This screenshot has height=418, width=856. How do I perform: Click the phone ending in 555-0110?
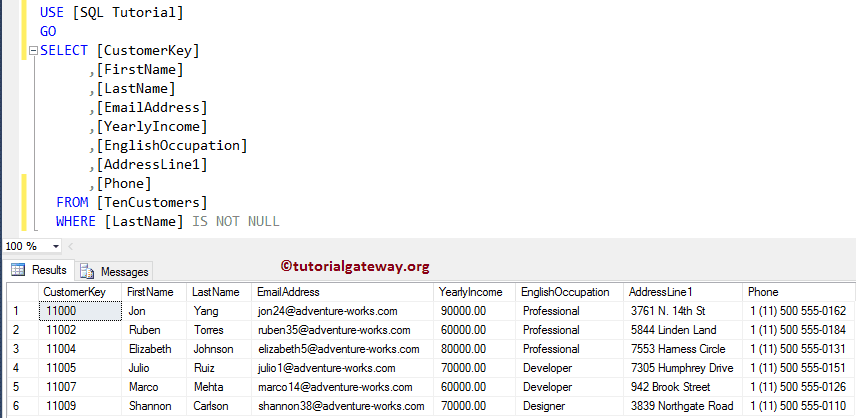point(799,406)
